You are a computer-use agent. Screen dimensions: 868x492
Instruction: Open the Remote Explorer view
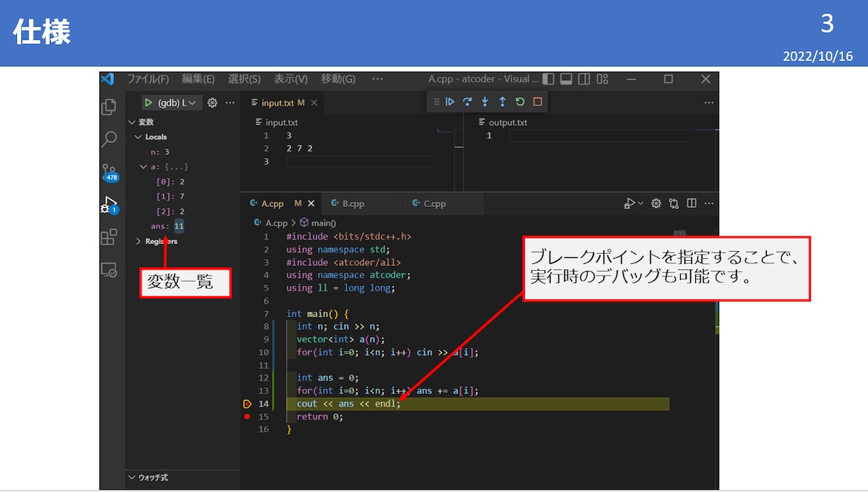coord(109,270)
